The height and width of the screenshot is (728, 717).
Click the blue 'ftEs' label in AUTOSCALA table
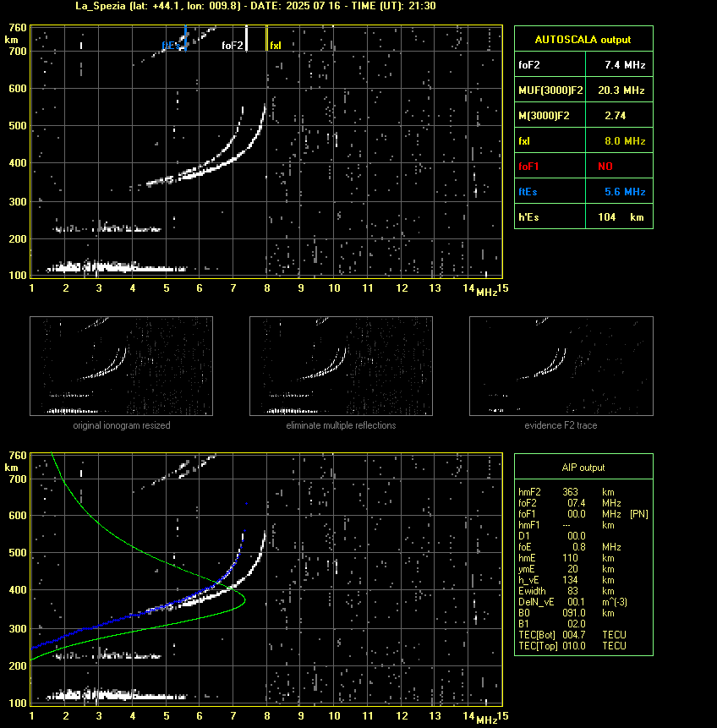tap(528, 192)
